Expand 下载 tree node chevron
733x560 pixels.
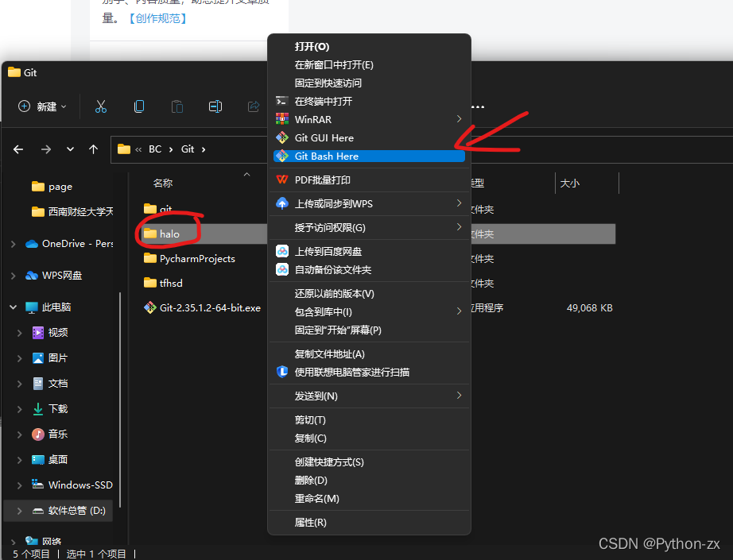19,408
